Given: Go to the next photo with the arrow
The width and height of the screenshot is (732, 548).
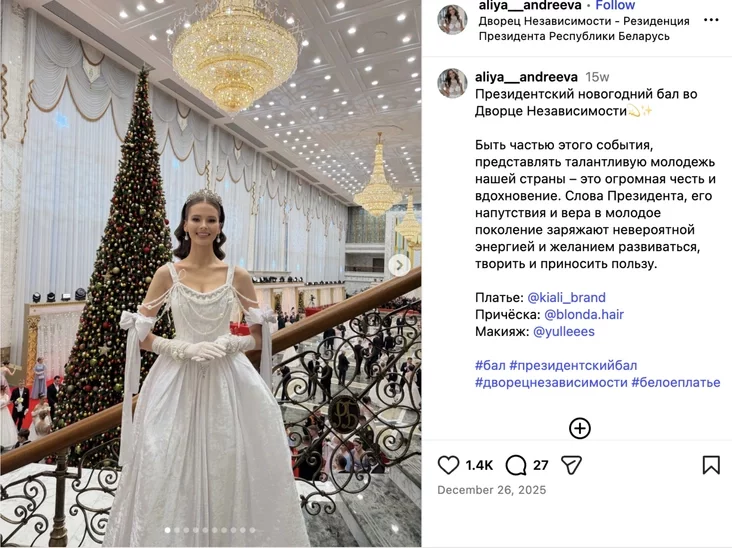Looking at the screenshot, I should (x=400, y=266).
